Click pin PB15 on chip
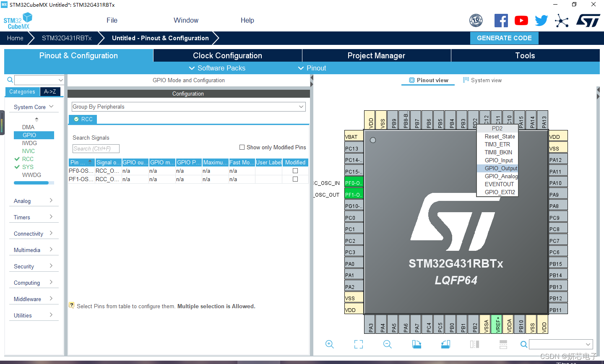Screen dimensions: 604x364 (x=558, y=263)
